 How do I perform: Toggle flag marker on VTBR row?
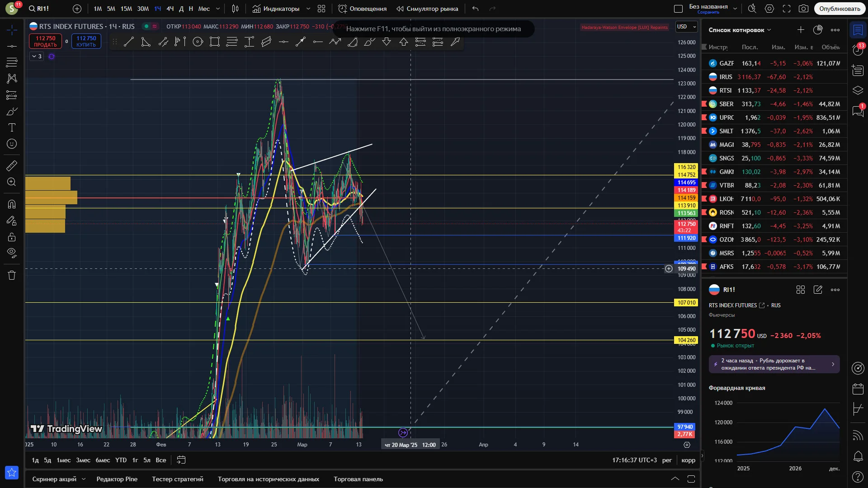tap(704, 185)
